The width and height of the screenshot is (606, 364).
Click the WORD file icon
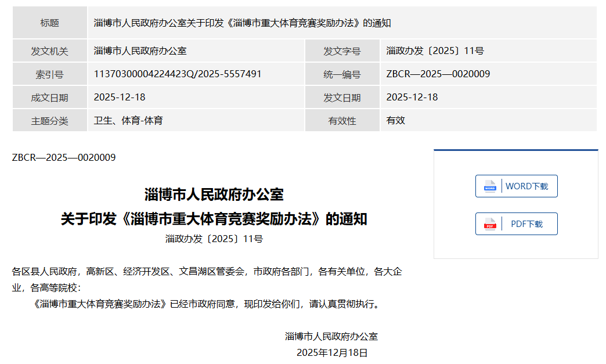point(490,186)
